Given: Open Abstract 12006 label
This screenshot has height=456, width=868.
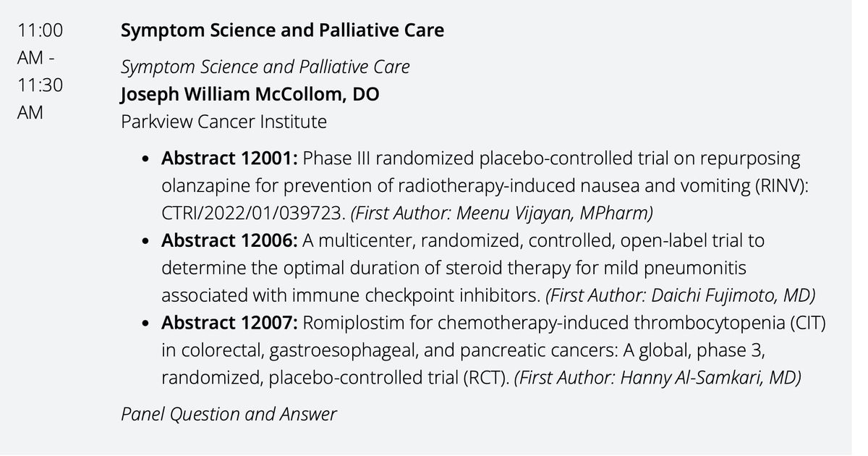Looking at the screenshot, I should coord(229,240).
